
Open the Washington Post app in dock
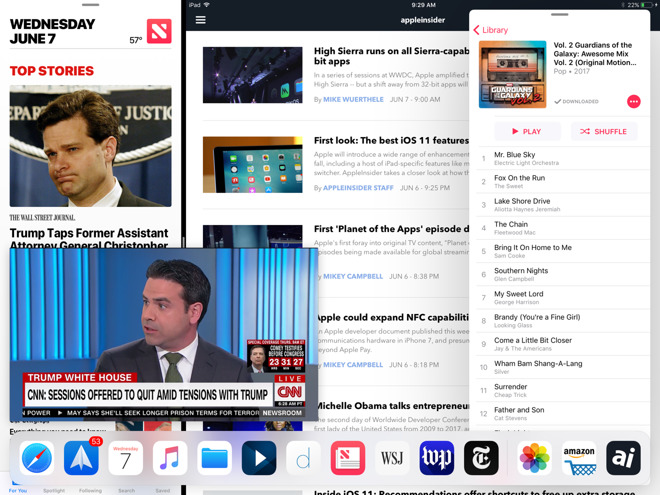pos(436,458)
